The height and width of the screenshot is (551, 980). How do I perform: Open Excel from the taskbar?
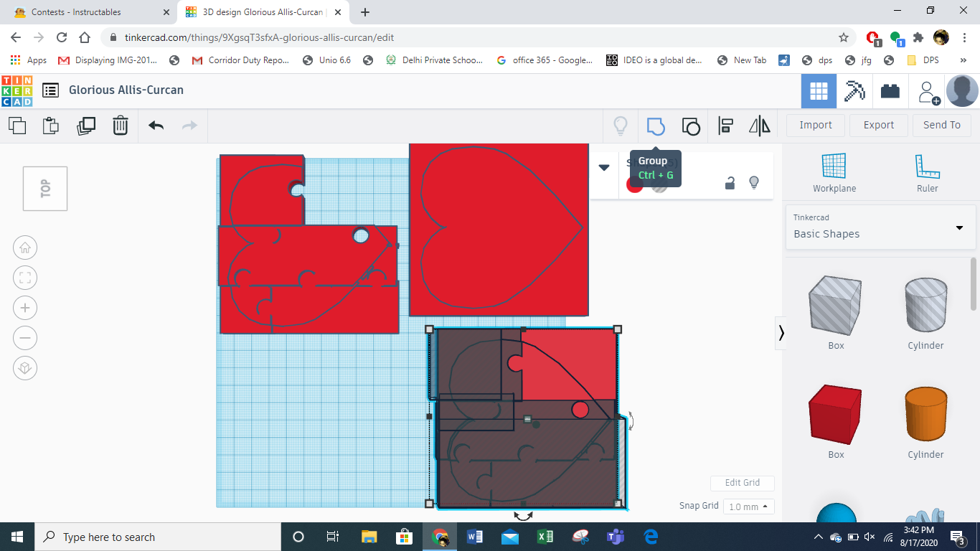pyautogui.click(x=545, y=537)
